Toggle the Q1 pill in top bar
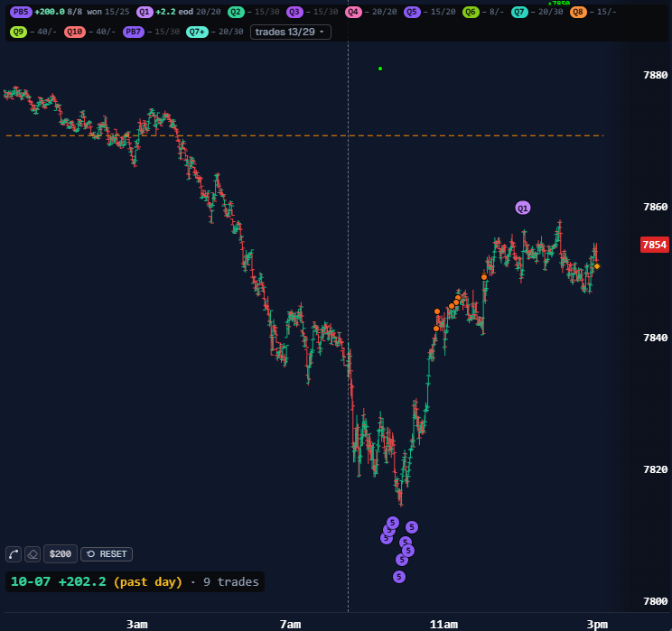Viewport: 672px width, 631px height. (x=145, y=12)
